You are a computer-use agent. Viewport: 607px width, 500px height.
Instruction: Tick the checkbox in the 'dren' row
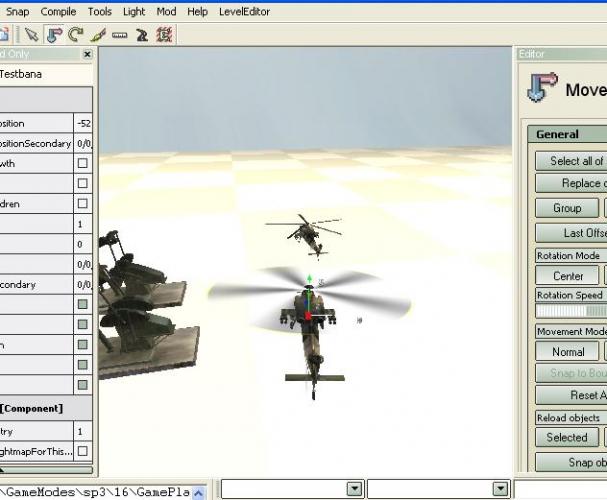click(x=82, y=204)
